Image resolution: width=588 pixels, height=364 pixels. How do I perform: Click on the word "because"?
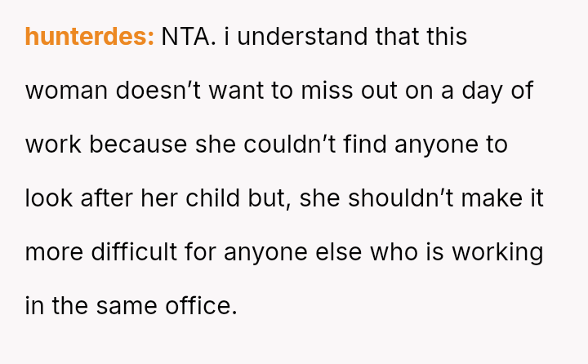click(138, 144)
